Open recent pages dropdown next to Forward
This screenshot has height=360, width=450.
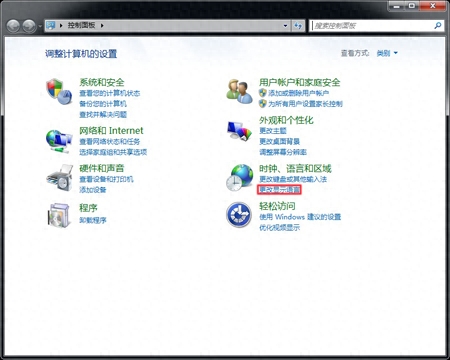[x=40, y=26]
